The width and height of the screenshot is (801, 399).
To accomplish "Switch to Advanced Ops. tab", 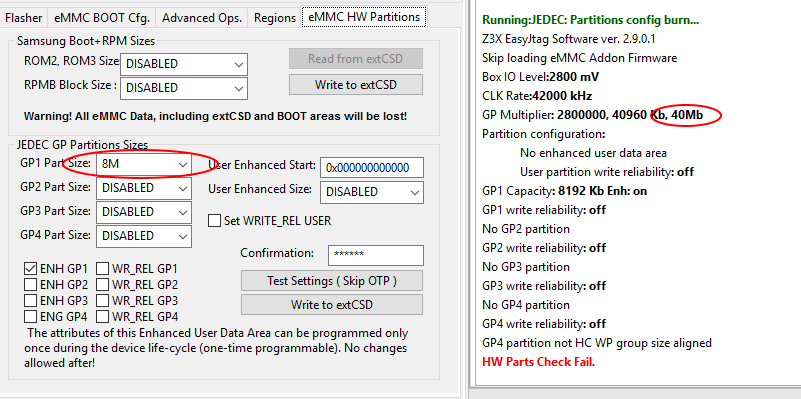I will (x=202, y=17).
